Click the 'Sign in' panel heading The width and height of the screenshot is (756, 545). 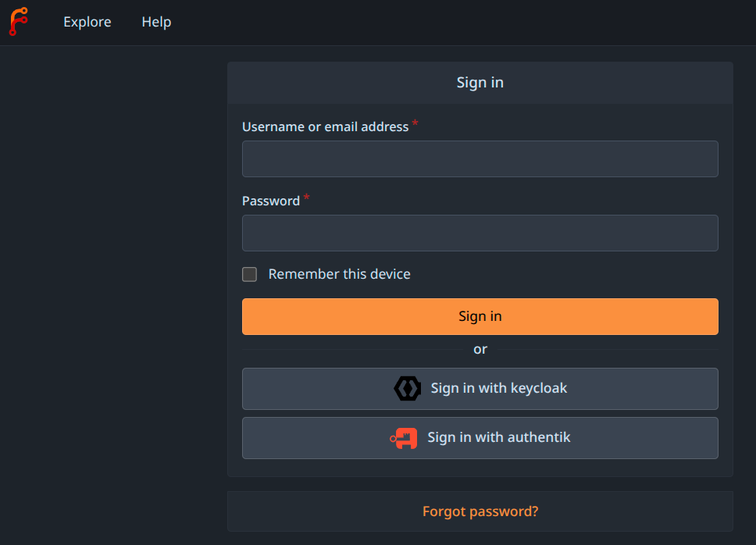[480, 83]
